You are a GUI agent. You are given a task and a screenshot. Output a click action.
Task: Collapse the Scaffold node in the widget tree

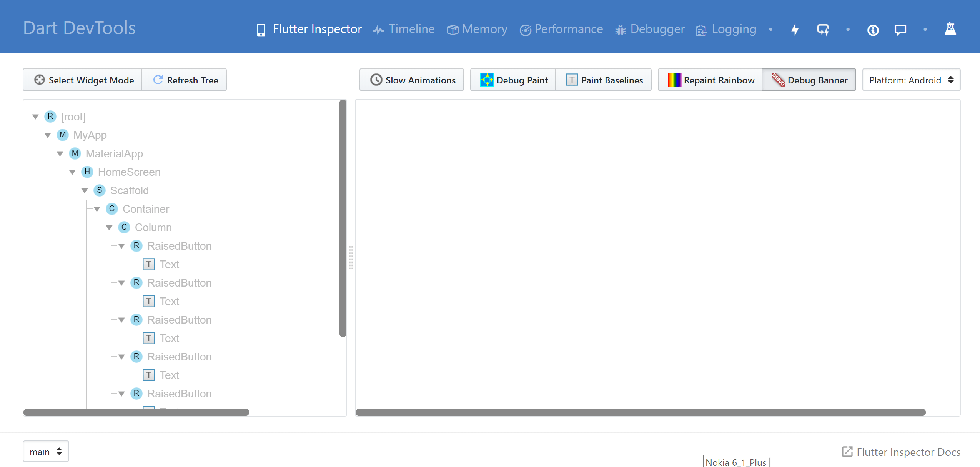[x=85, y=190]
